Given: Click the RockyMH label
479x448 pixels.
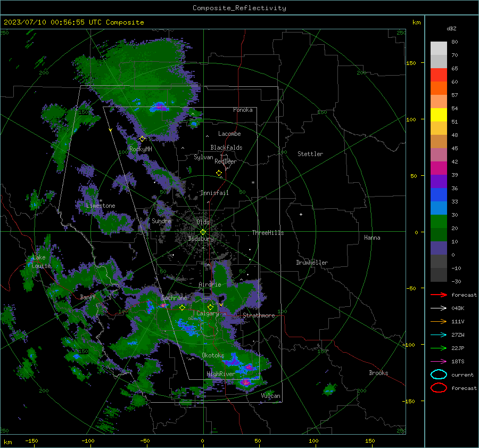Looking at the screenshot, I should click(x=141, y=149).
